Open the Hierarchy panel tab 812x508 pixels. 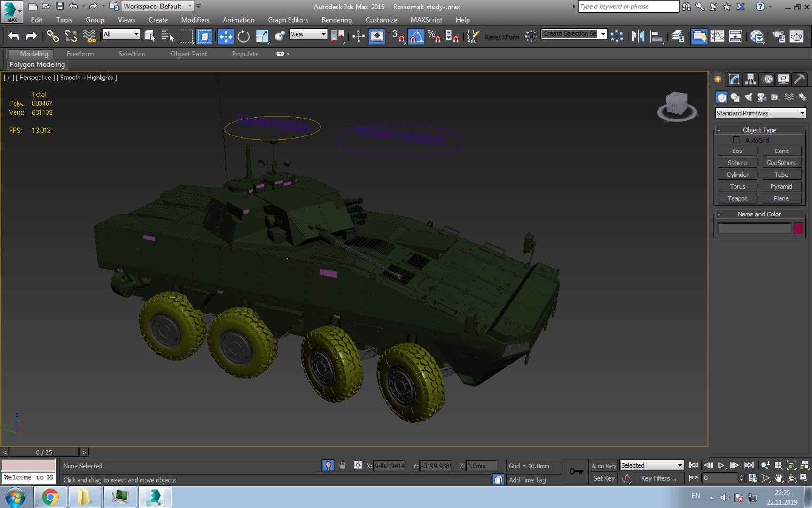(x=750, y=79)
